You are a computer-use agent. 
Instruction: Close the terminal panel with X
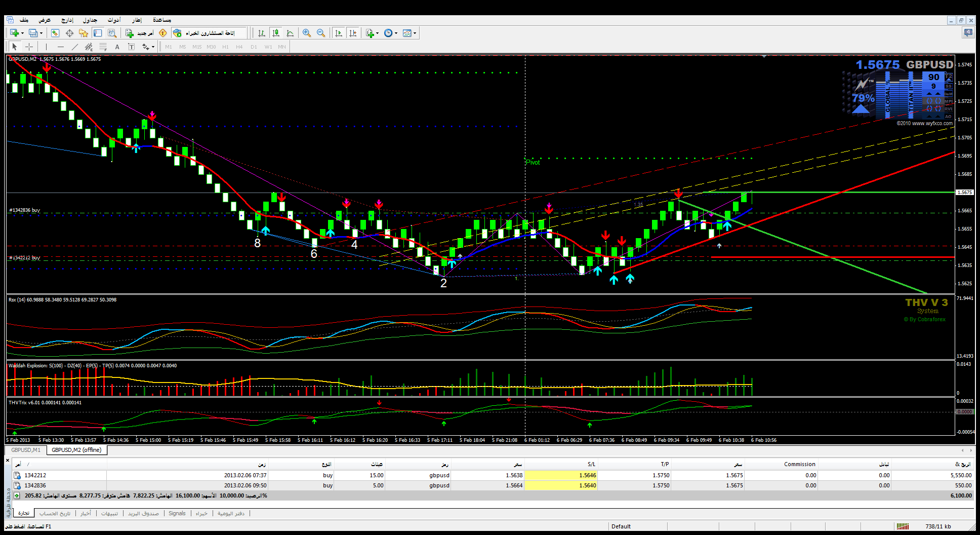(x=8, y=460)
